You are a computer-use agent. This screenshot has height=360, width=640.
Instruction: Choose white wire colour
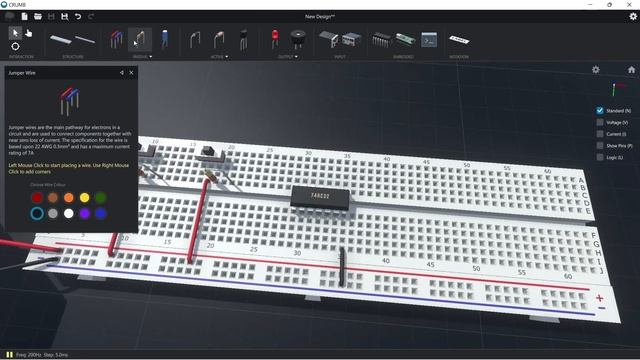point(69,213)
